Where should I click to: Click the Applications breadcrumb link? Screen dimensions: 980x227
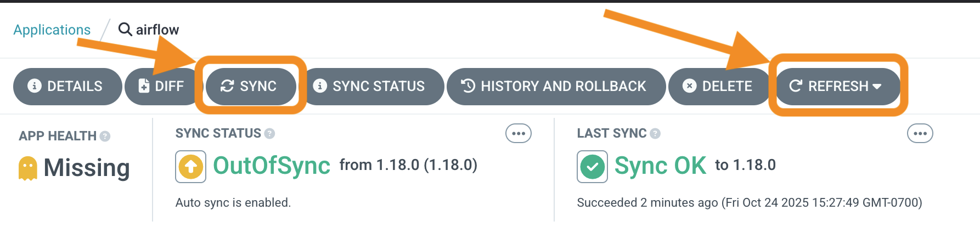tap(52, 30)
